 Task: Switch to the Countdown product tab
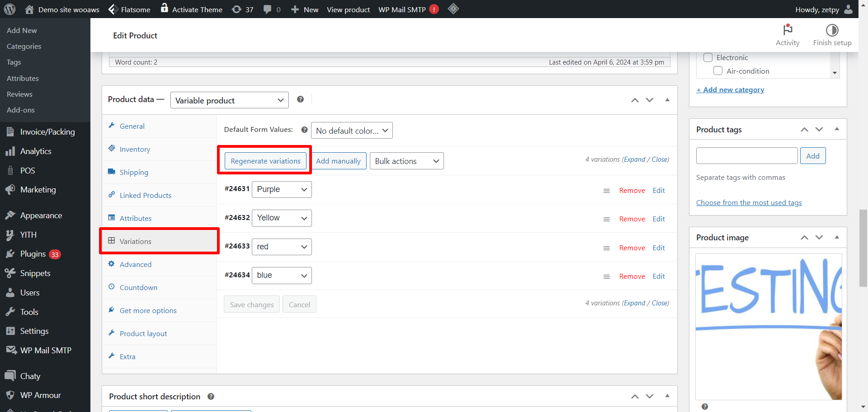[x=159, y=287]
